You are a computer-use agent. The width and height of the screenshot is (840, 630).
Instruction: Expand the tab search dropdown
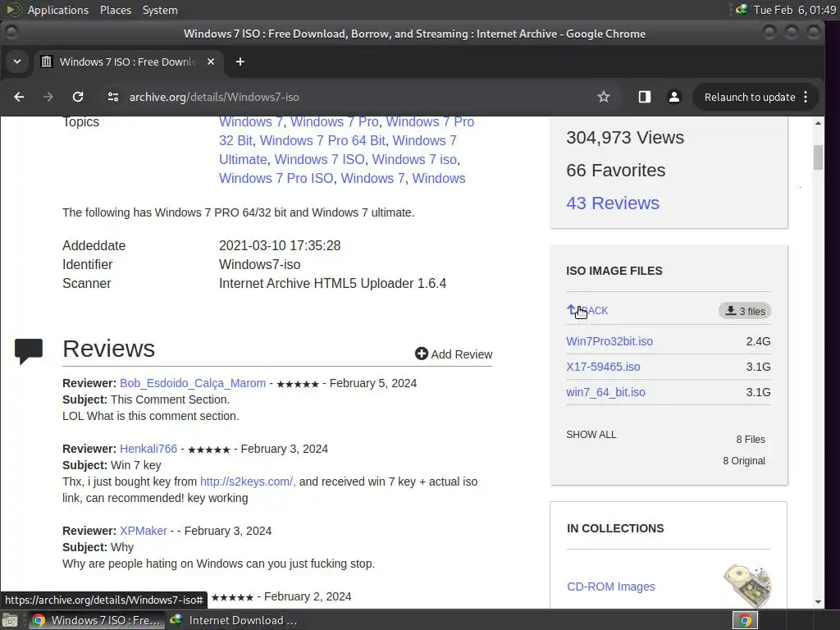(17, 62)
